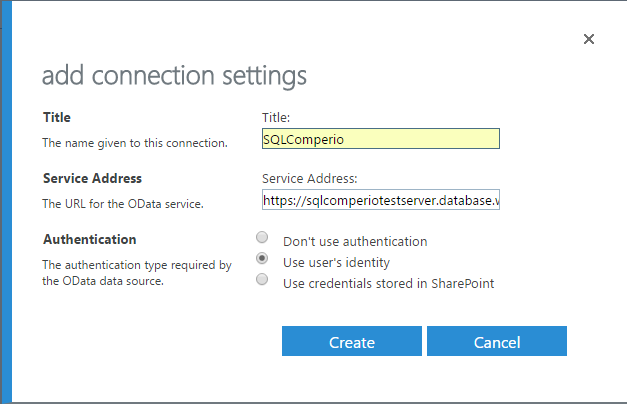Viewport: 627px width, 404px height.
Task: Click the "Title:" label above the yellow field
Action: click(276, 118)
